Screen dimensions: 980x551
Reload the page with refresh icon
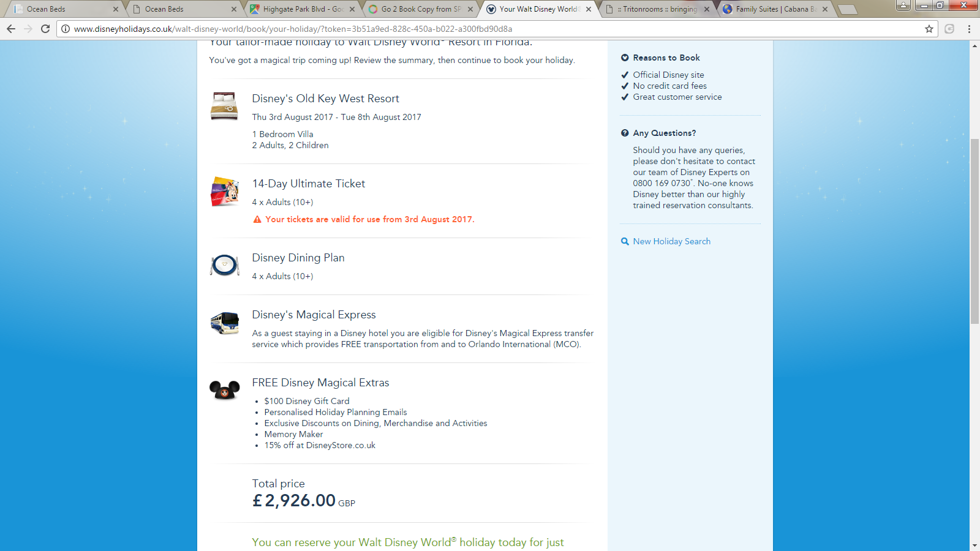[45, 29]
